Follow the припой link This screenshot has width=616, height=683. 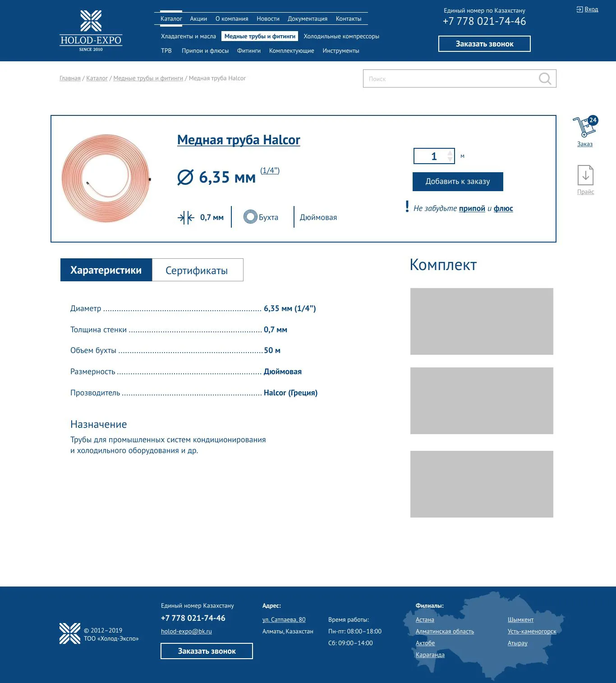coord(472,208)
